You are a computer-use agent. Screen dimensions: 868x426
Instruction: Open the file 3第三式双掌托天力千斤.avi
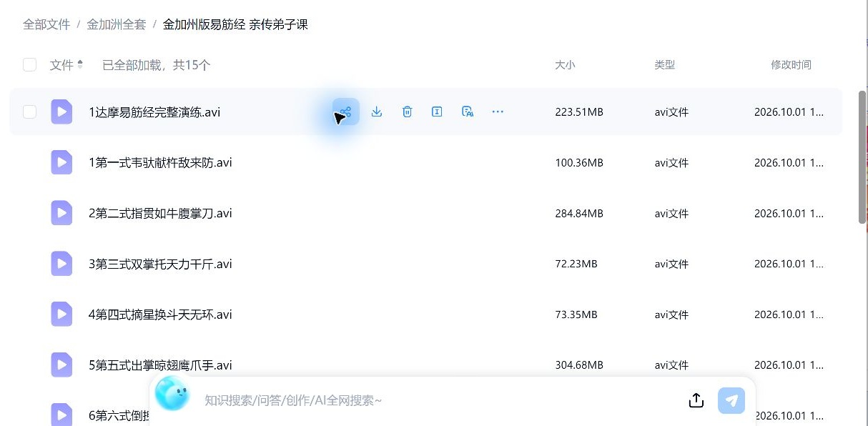pyautogui.click(x=160, y=264)
